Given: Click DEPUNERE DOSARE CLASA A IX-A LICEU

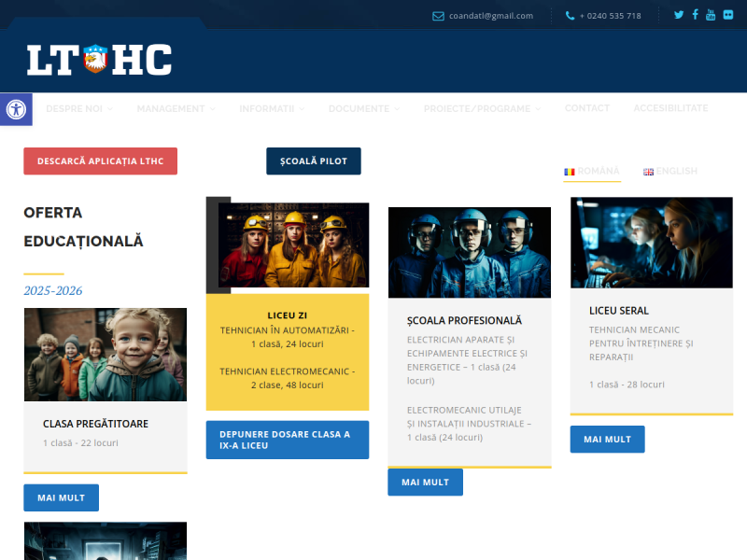Looking at the screenshot, I should tap(287, 440).
